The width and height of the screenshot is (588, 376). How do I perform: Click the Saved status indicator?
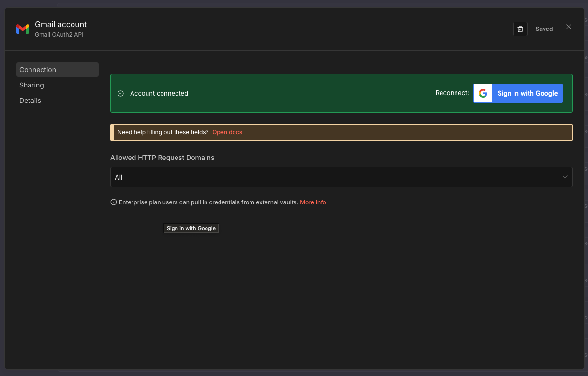point(544,29)
